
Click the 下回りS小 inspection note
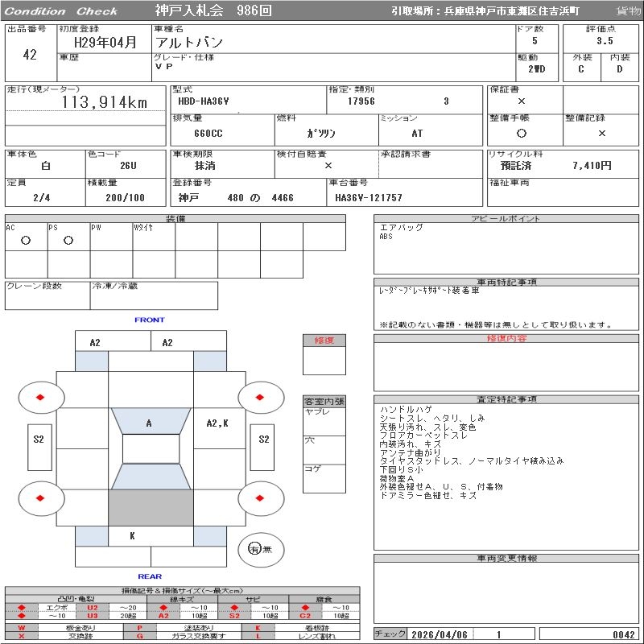pyautogui.click(x=401, y=469)
